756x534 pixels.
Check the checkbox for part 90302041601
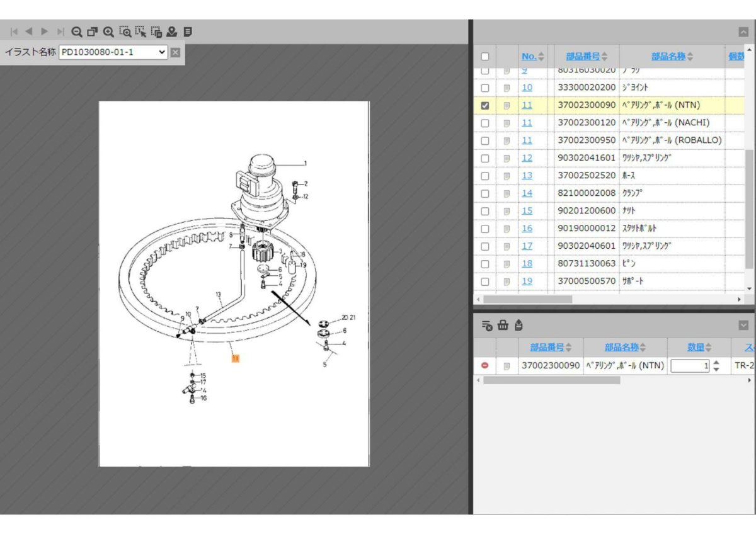point(485,158)
